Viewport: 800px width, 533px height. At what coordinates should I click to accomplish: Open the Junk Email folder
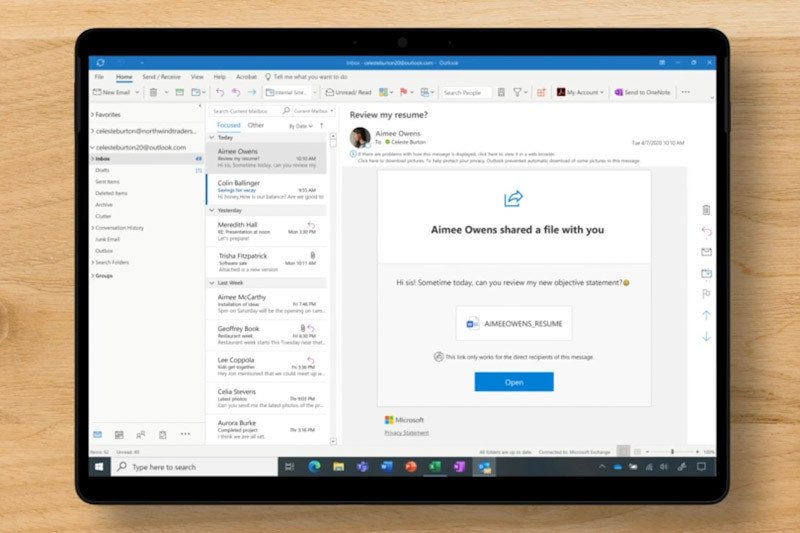tap(107, 239)
